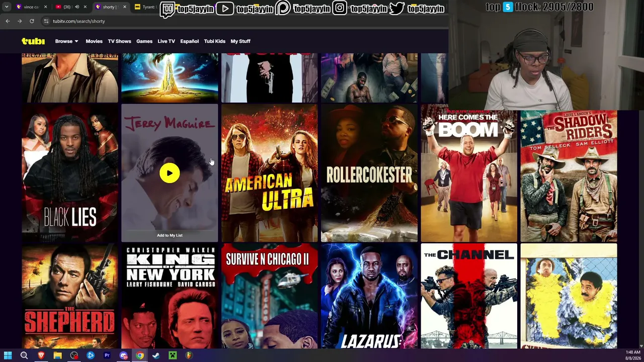644x362 pixels.
Task: Close the 'shorty' Tubi tab
Action: point(124,7)
